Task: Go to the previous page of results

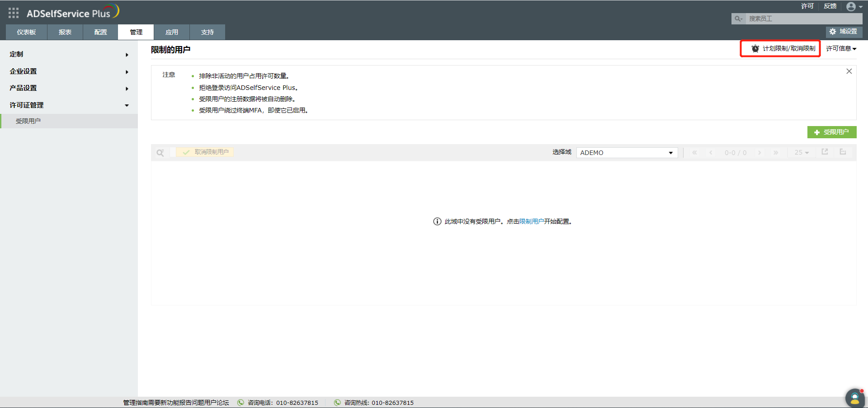Action: [711, 153]
